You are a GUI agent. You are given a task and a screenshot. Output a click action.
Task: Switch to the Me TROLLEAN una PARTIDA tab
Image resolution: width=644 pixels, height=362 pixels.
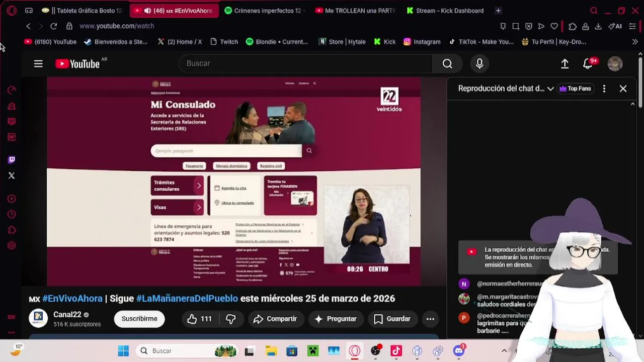point(355,11)
